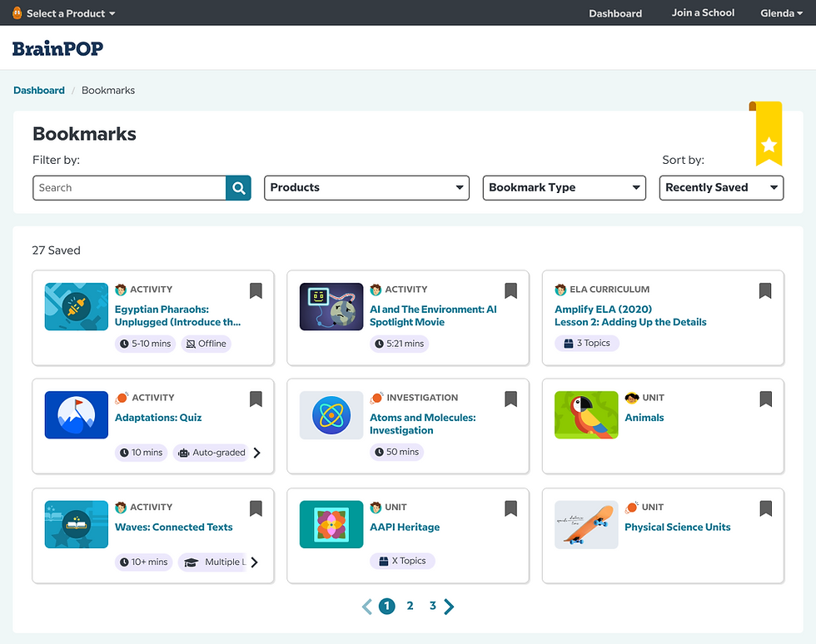
Task: Select current page 1 in pagination
Action: (x=386, y=606)
